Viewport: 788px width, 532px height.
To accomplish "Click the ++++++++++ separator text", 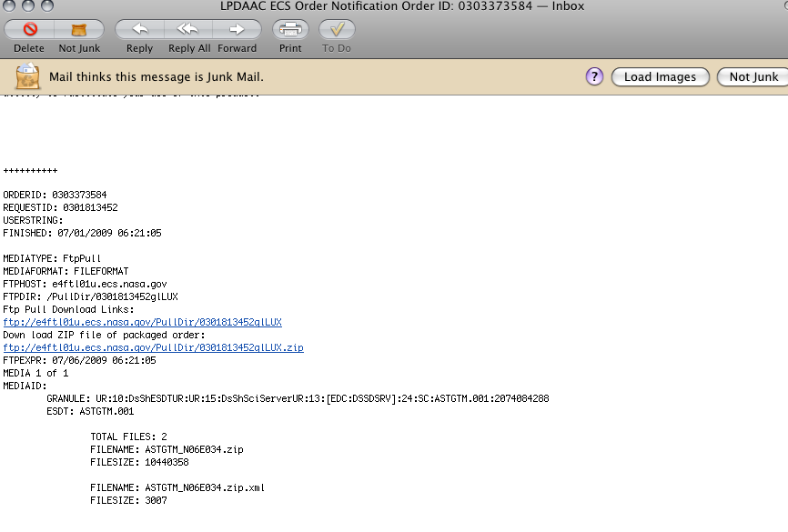I will [x=30, y=171].
